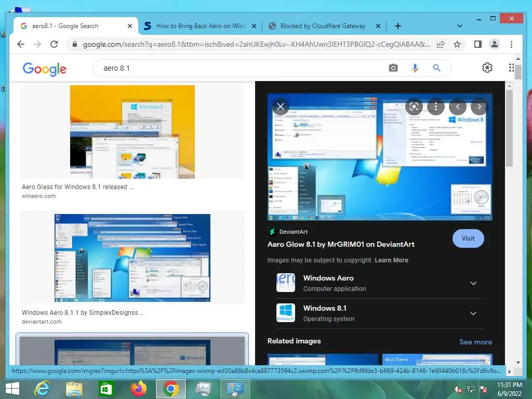532x399 pixels.
Task: Click the deviantart.com source text
Action: pos(42,322)
